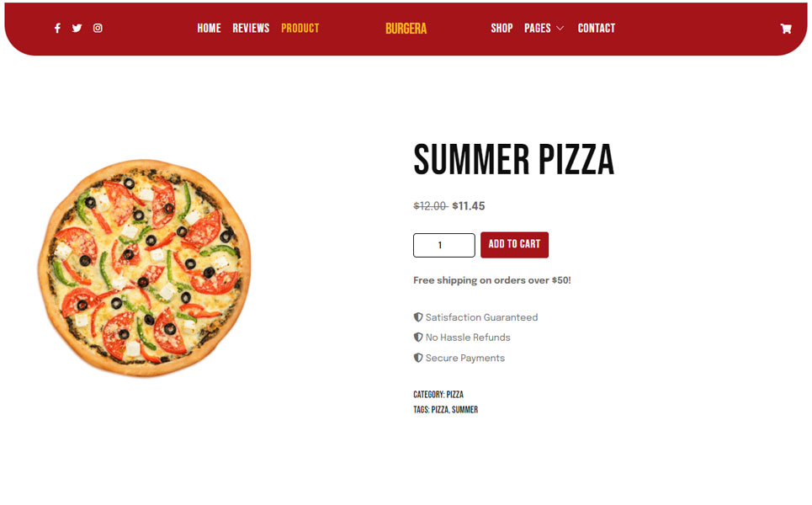The height and width of the screenshot is (505, 812).
Task: Open the Contact menu item
Action: 597,29
